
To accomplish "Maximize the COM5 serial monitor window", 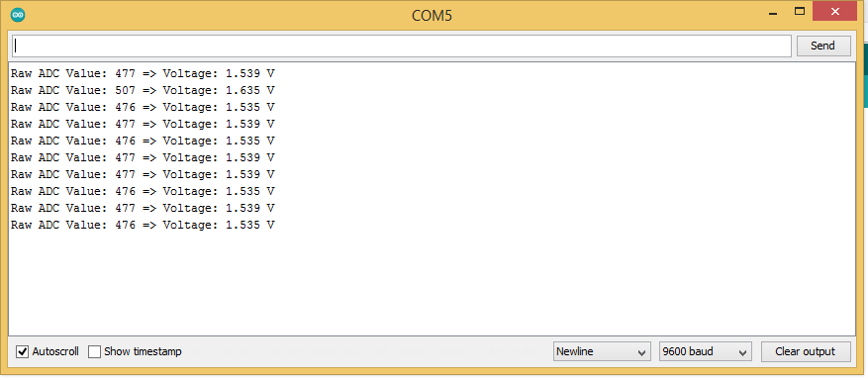I will click(x=800, y=12).
